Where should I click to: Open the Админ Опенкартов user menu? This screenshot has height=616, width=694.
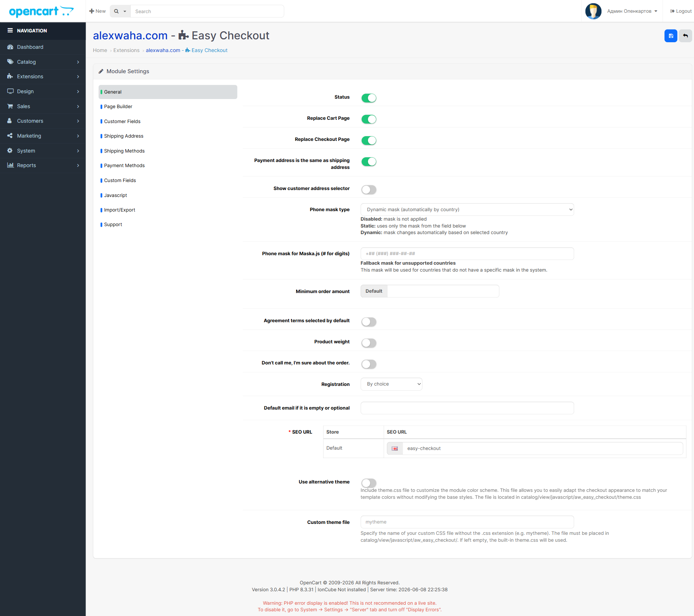pyautogui.click(x=632, y=11)
